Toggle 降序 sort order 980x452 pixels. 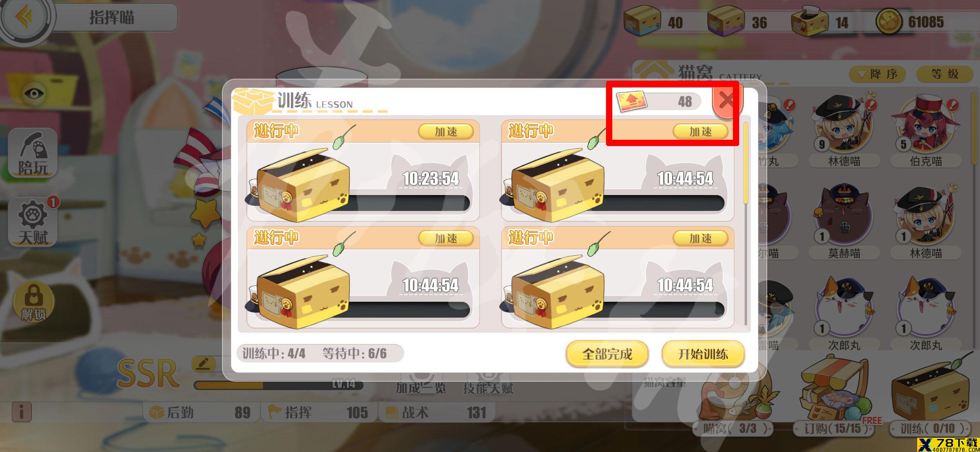click(877, 74)
